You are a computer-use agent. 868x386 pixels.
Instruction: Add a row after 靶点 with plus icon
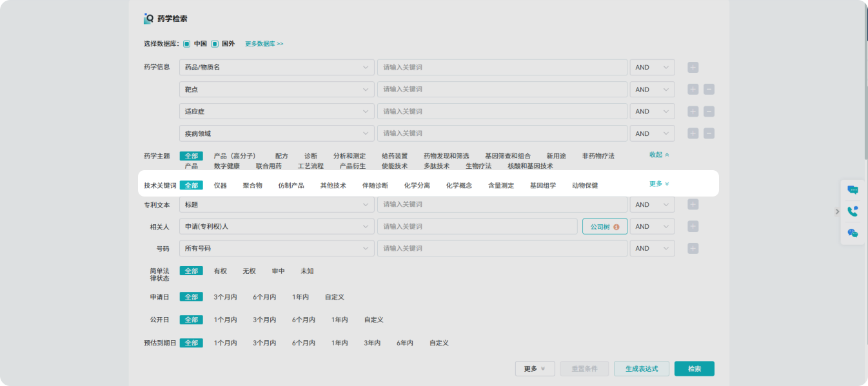(693, 90)
